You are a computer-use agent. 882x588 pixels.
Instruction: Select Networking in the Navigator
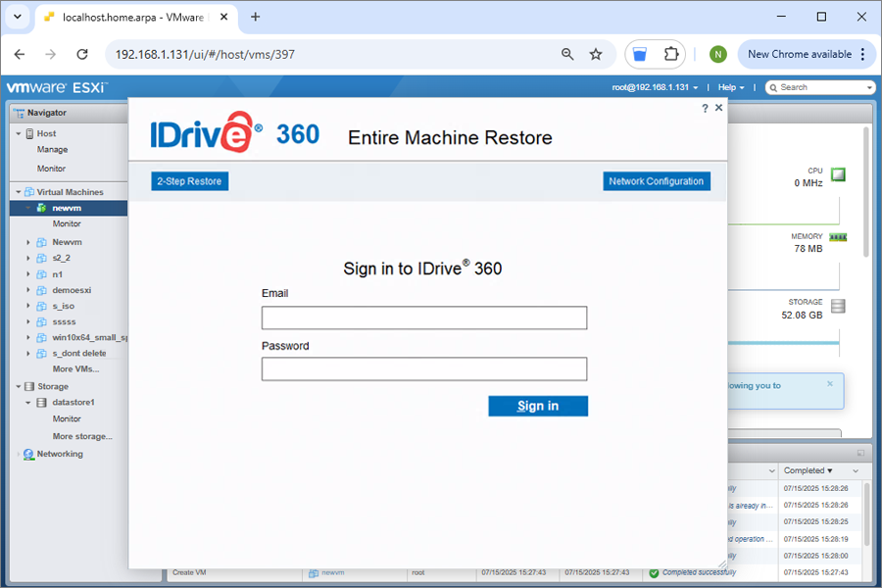pos(60,454)
